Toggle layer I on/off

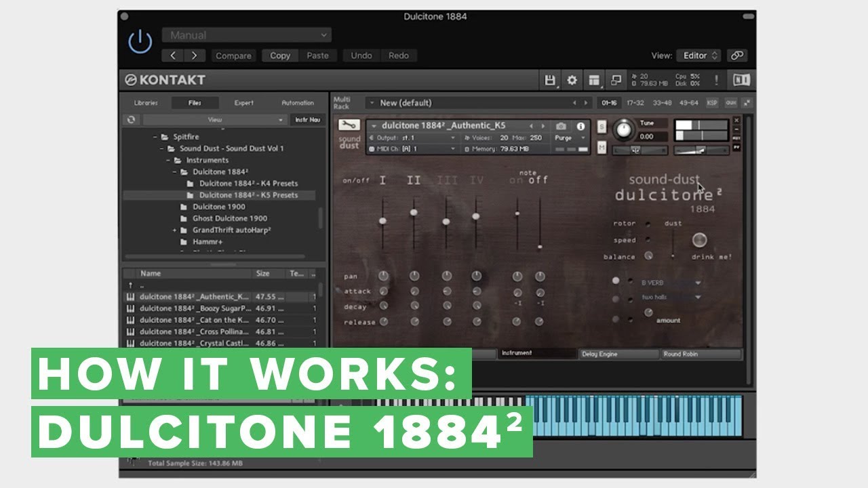tap(382, 180)
